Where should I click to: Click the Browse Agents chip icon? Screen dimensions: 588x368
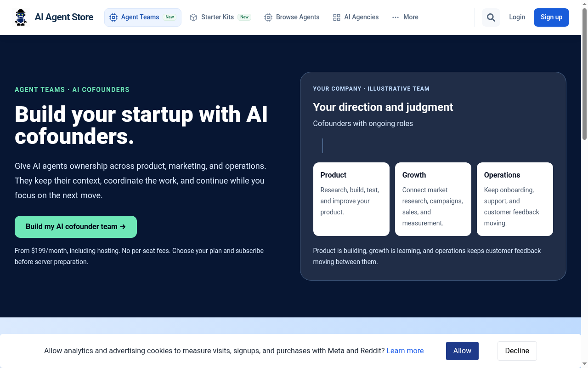(268, 17)
